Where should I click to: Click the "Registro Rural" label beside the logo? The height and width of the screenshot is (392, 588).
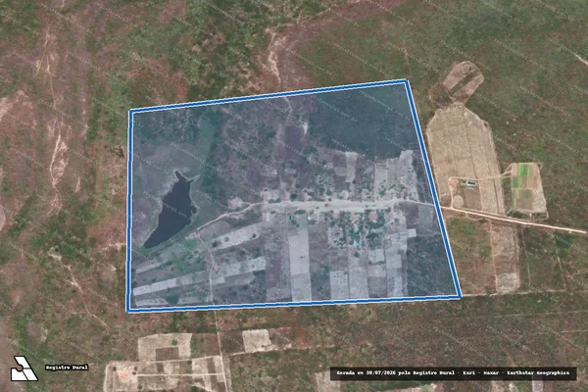67,367
